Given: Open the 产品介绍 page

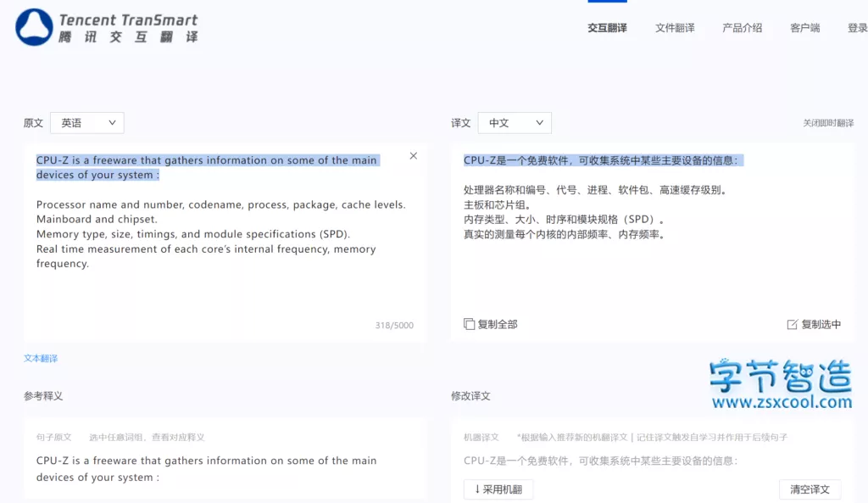Looking at the screenshot, I should click(x=743, y=28).
